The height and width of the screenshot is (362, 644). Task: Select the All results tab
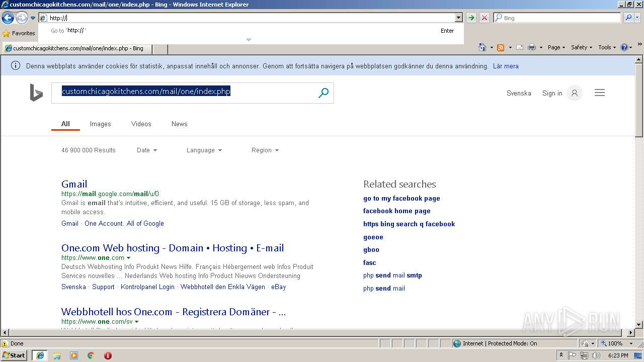click(x=65, y=124)
